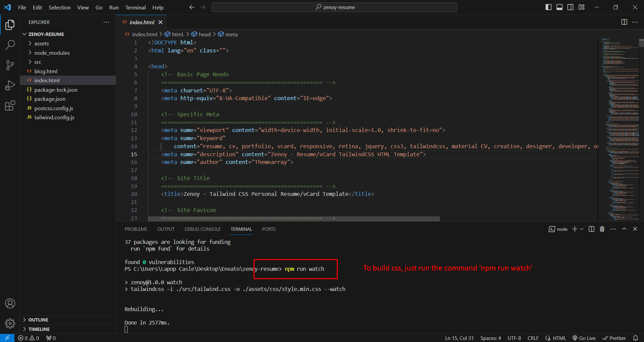644x342 pixels.
Task: Open the File menu
Action: point(22,7)
